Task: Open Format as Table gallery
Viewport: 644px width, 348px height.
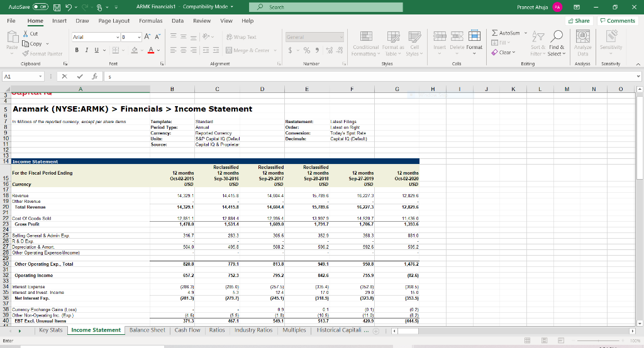Action: point(393,43)
